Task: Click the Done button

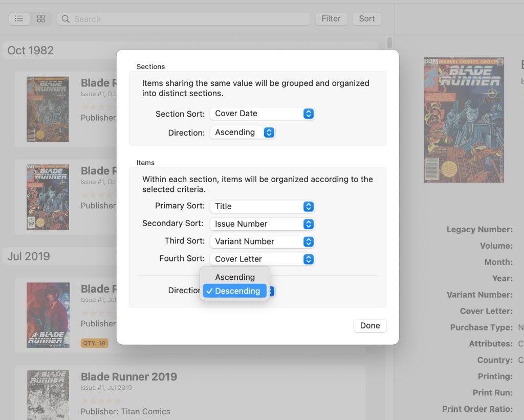Action: point(369,325)
